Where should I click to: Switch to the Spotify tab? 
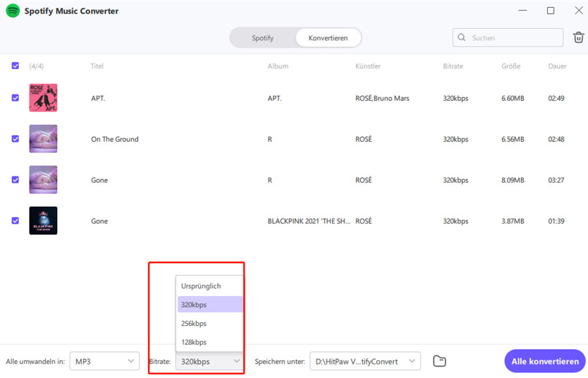262,38
